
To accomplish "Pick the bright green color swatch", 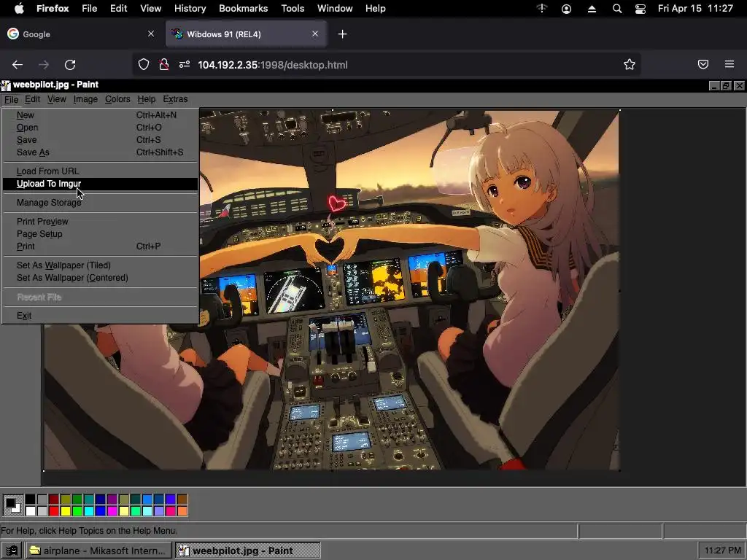I will [x=77, y=511].
